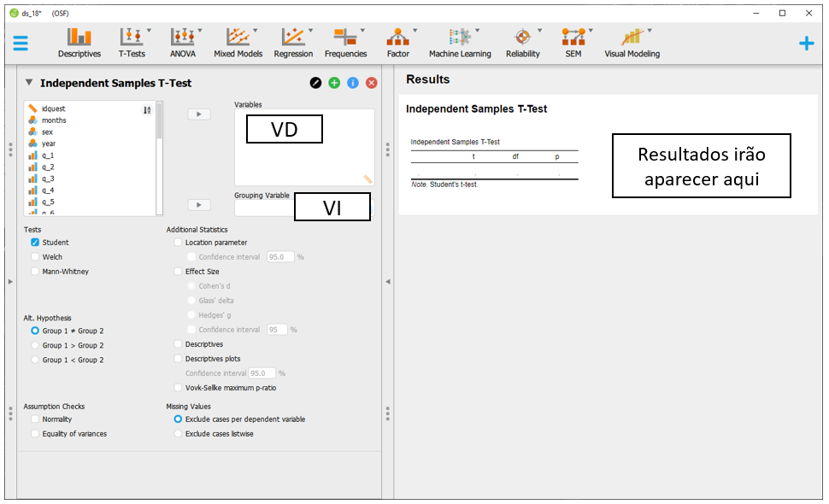
Task: Click the green duplicate analysis icon
Action: tap(334, 83)
